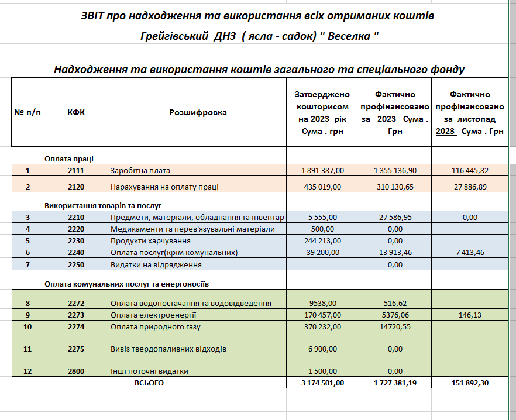This screenshot has height=420, width=516.
Task: Click label 'Оплата комунальних послуг та енергоносіїв'
Action: [x=126, y=284]
